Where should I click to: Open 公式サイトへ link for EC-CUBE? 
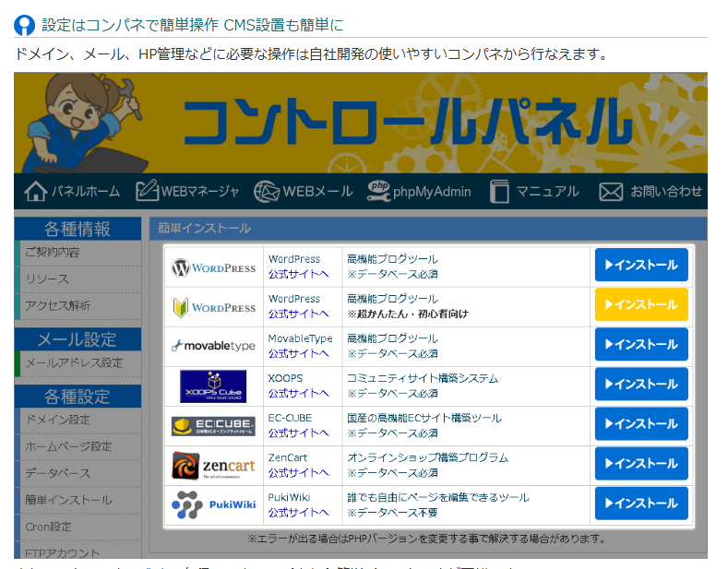pyautogui.click(x=298, y=433)
